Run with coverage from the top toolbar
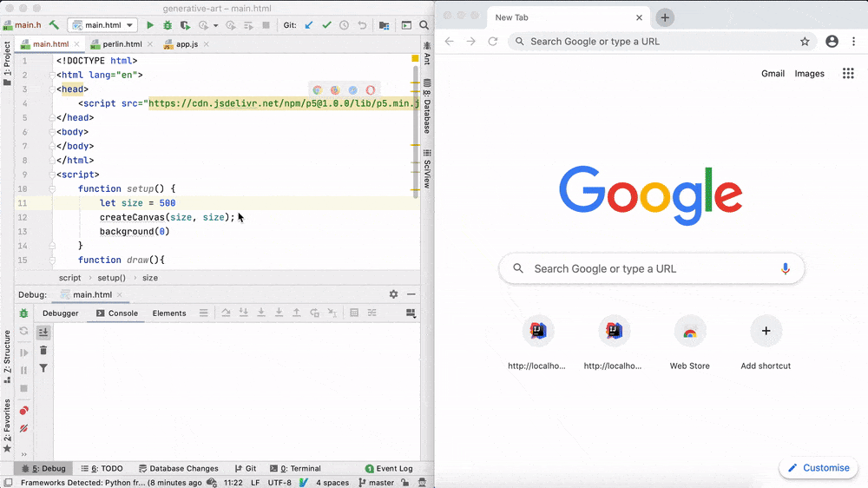 [x=185, y=25]
